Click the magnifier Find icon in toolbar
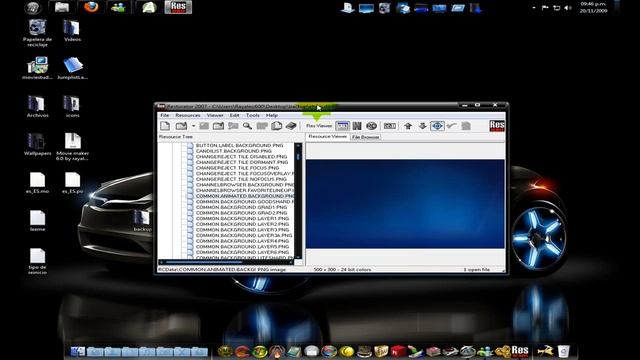This screenshot has height=360, width=640. click(x=247, y=126)
